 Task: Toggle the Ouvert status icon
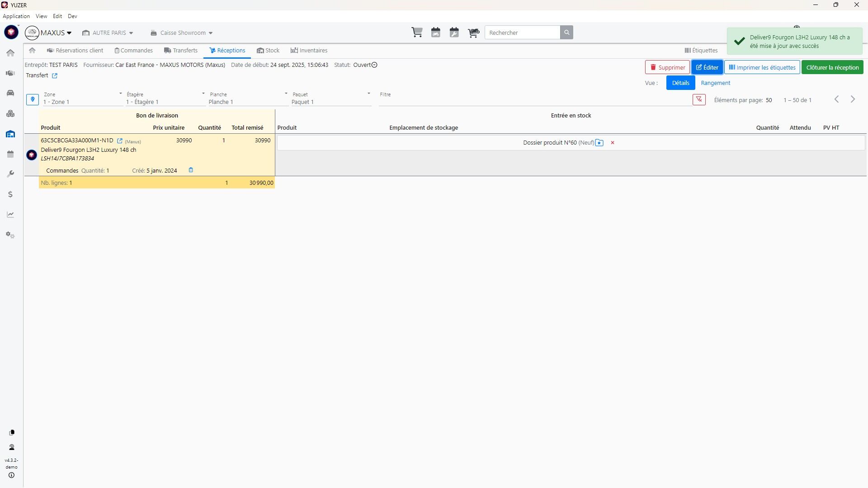coord(374,65)
